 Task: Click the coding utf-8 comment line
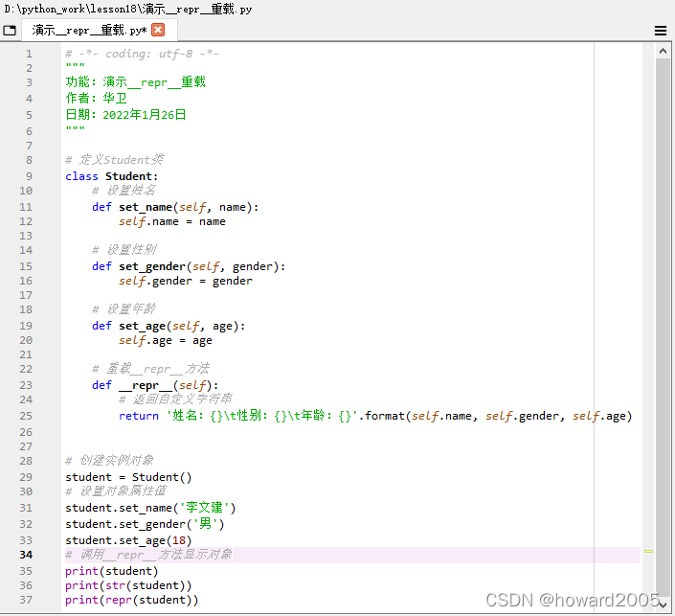[x=142, y=54]
